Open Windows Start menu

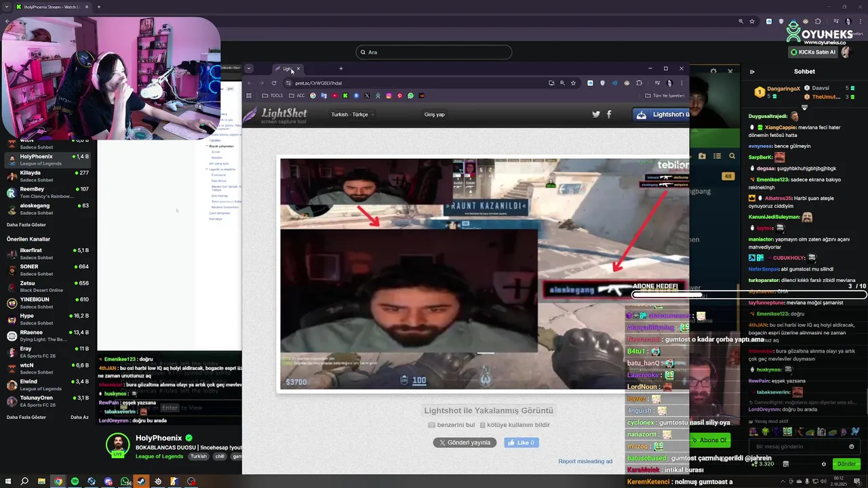8,481
